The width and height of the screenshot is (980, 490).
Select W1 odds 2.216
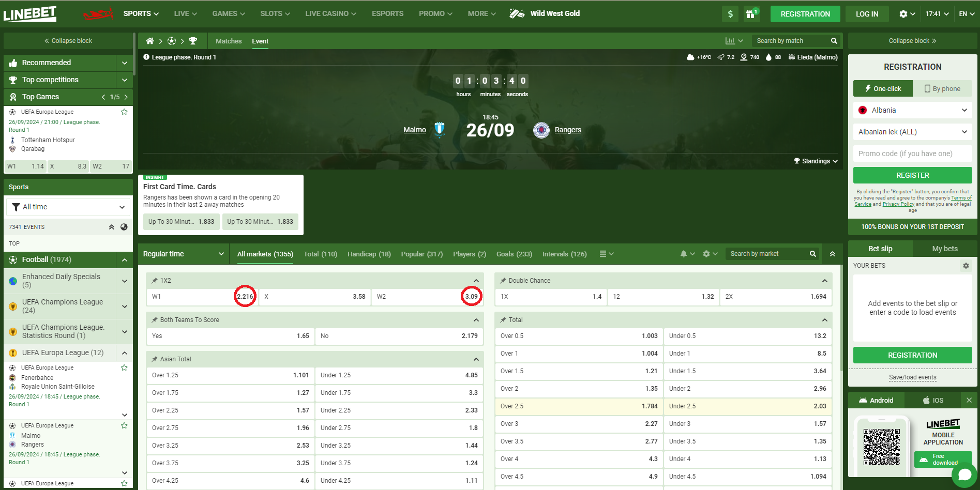point(202,297)
